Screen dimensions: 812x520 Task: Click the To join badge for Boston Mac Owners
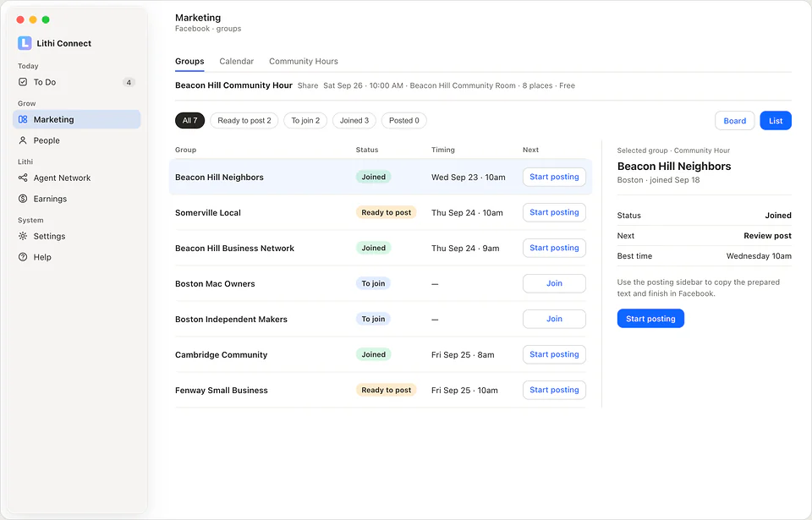click(x=373, y=283)
